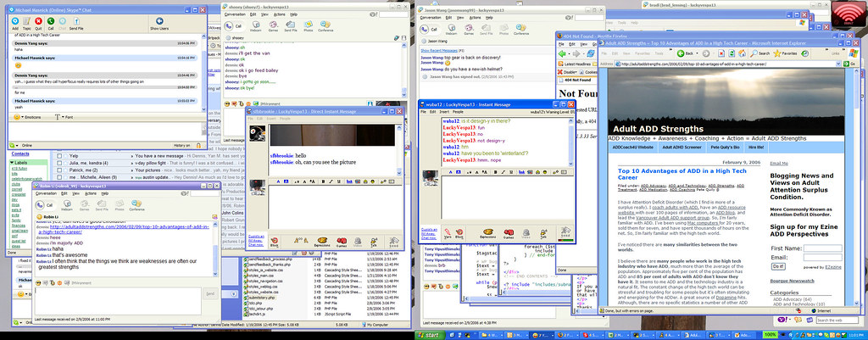Click First Name field on ADD page
The height and width of the screenshot is (340, 868).
coord(822,248)
